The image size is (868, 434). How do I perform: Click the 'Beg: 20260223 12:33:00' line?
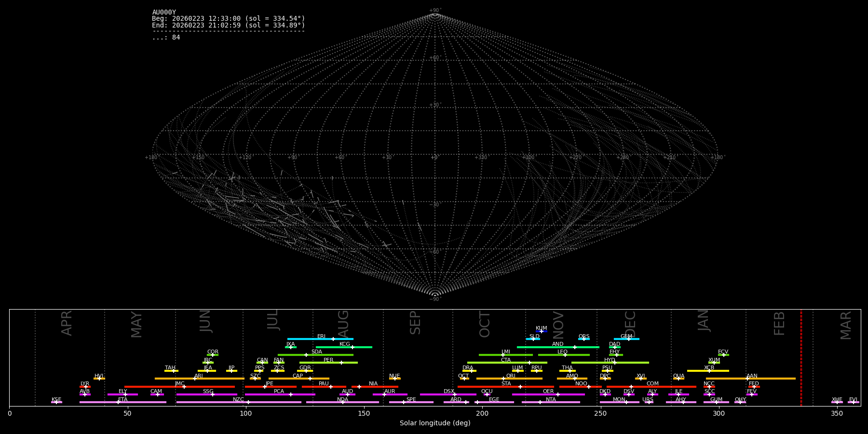(x=229, y=19)
